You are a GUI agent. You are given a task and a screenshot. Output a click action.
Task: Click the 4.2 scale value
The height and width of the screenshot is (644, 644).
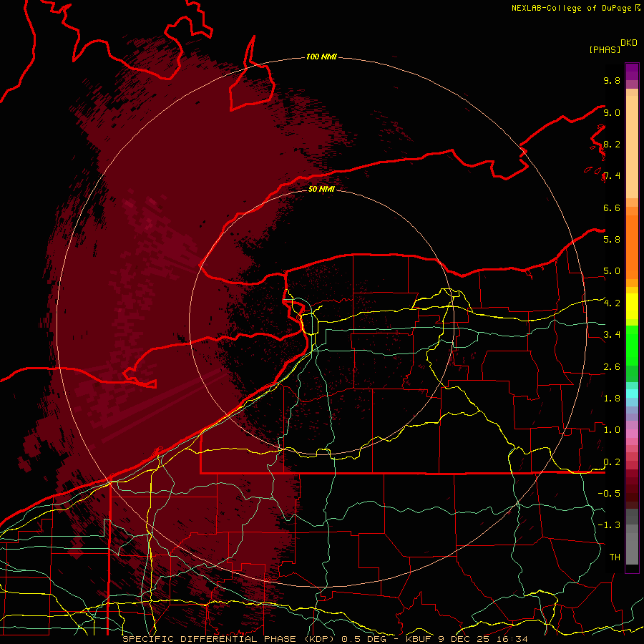612,303
